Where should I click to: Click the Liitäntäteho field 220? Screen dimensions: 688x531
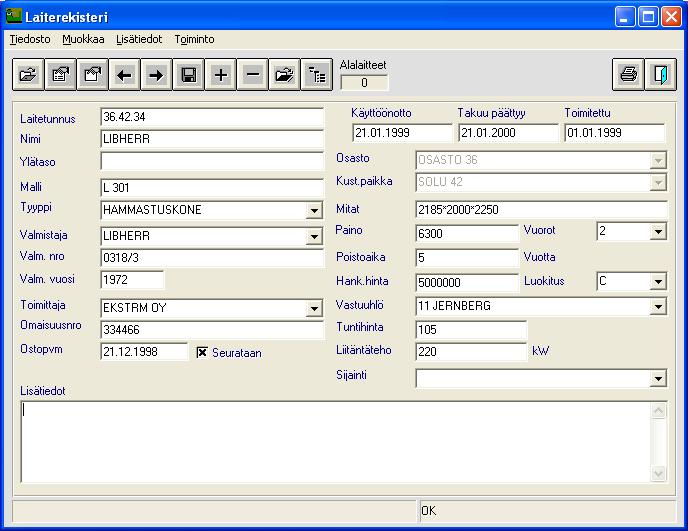pos(471,352)
